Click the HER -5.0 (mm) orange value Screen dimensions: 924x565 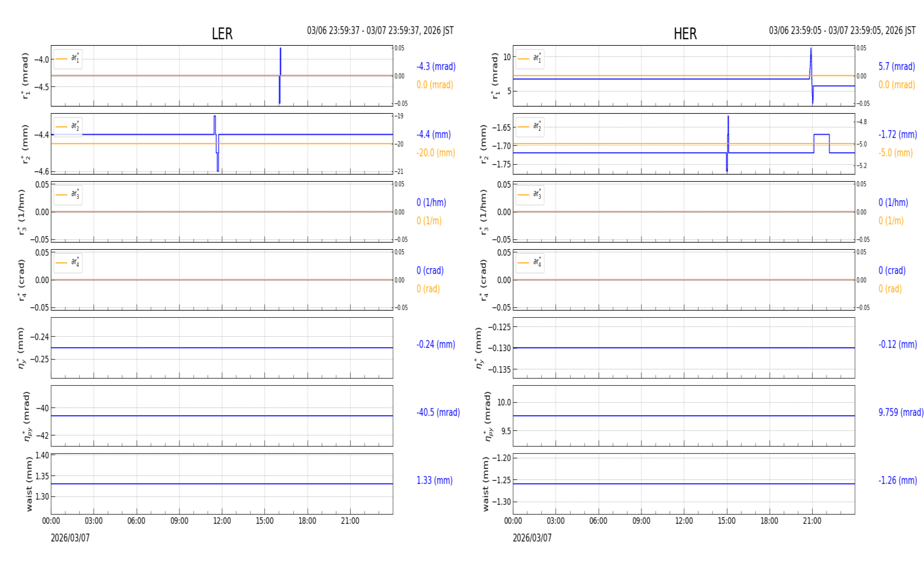[895, 153]
